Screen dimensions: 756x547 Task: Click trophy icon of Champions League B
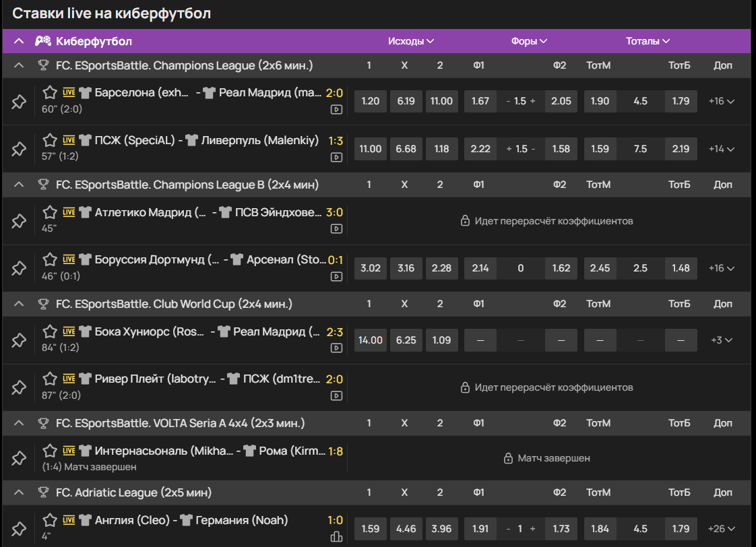coord(43,185)
